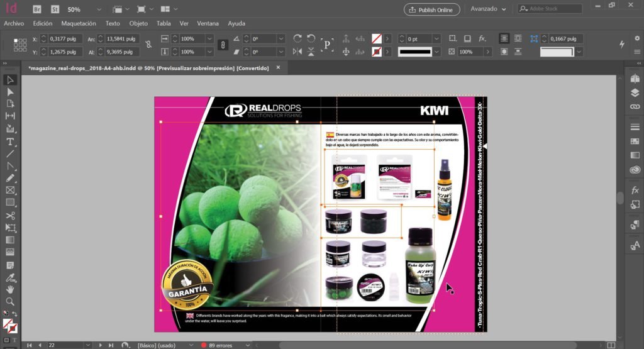
Task: Open Objeto menu
Action: pyautogui.click(x=138, y=23)
